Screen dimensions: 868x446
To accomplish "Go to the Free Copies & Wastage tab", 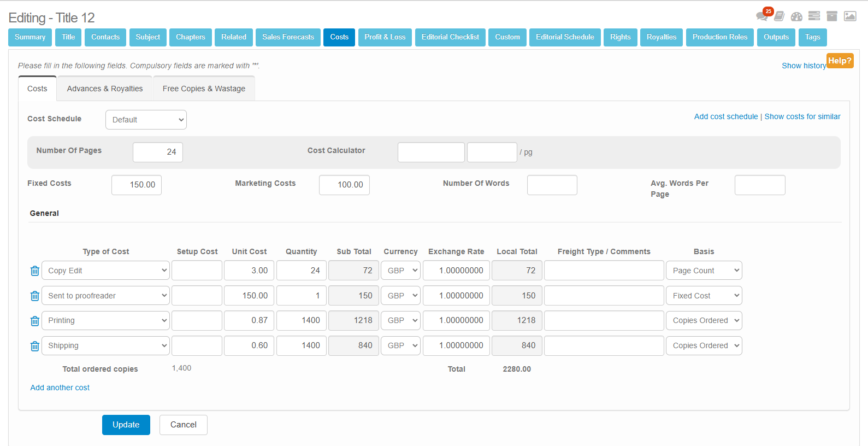I will 204,89.
